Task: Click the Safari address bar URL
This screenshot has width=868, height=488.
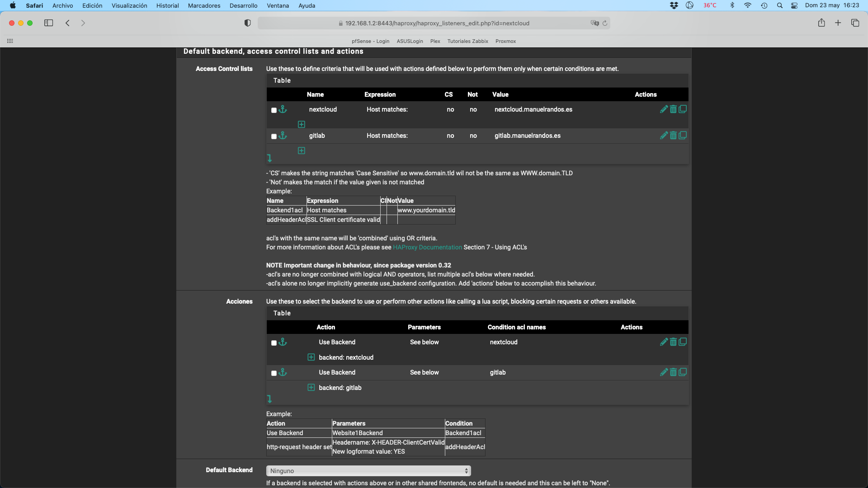Action: coord(437,23)
